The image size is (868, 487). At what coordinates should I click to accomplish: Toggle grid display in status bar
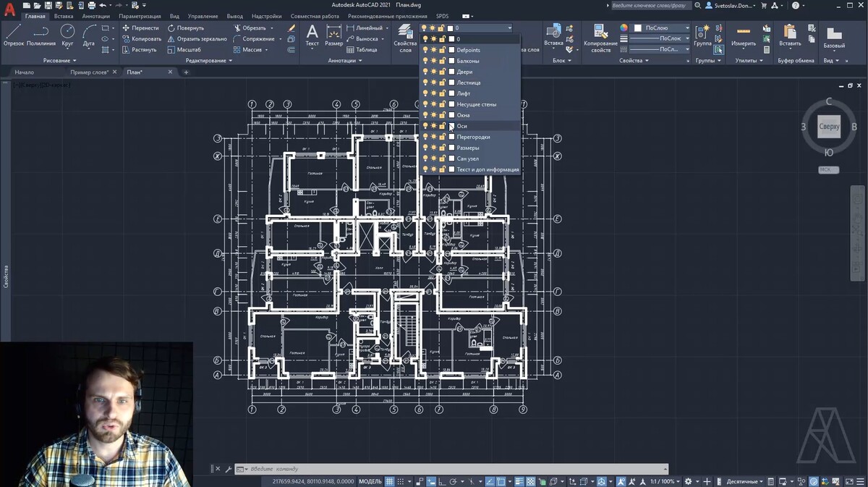[390, 481]
